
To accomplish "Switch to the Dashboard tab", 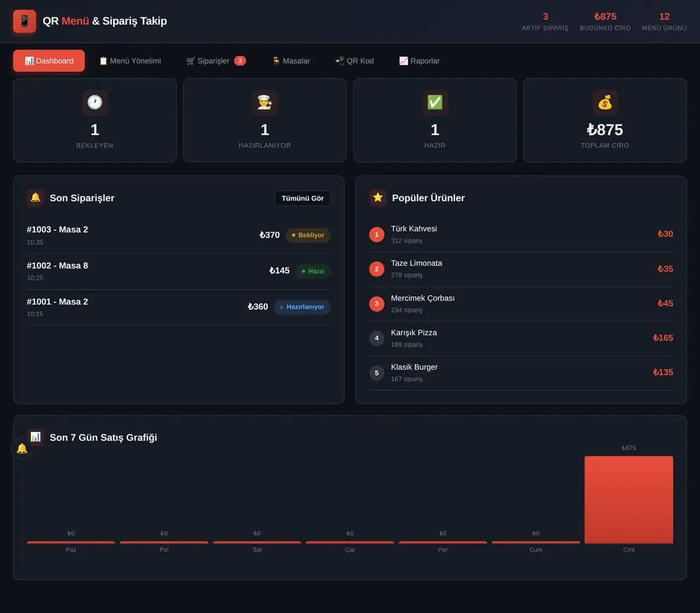I will point(49,61).
